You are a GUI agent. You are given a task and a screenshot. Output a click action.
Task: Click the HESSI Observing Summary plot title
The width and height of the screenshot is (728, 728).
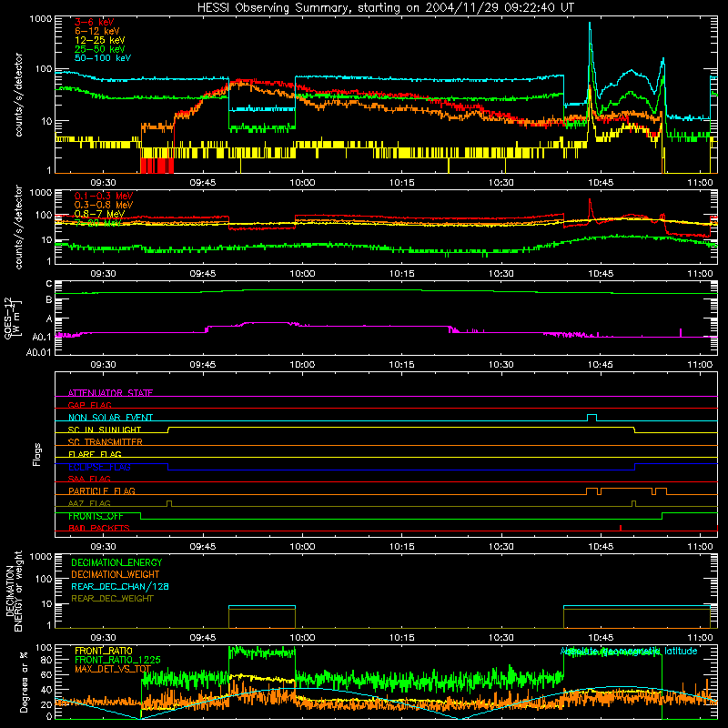point(385,8)
